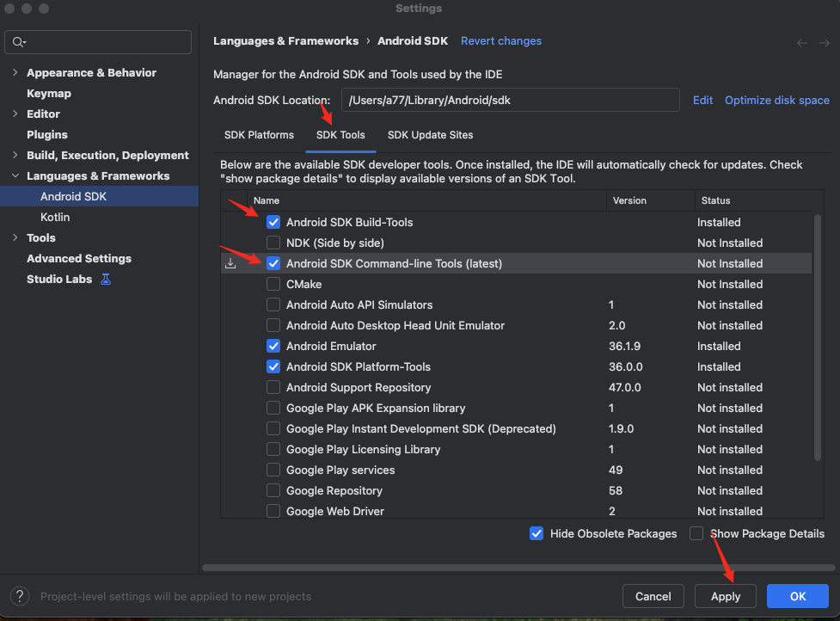840x621 pixels.
Task: Click the Android SDK Location field
Action: click(510, 100)
